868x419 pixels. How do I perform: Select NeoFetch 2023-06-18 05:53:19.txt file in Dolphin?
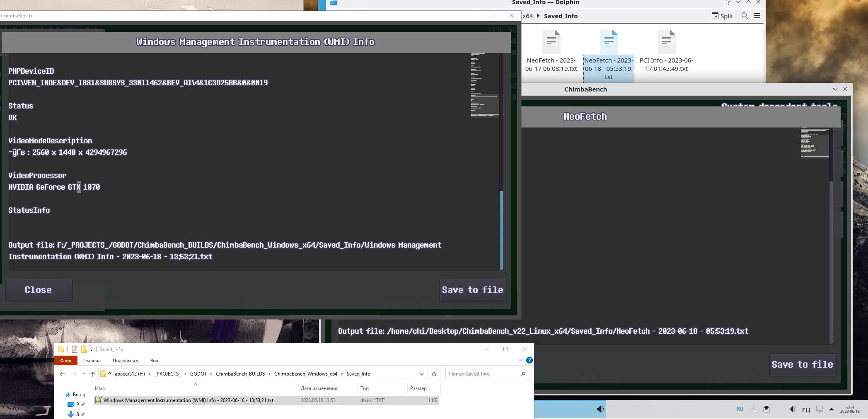click(609, 55)
